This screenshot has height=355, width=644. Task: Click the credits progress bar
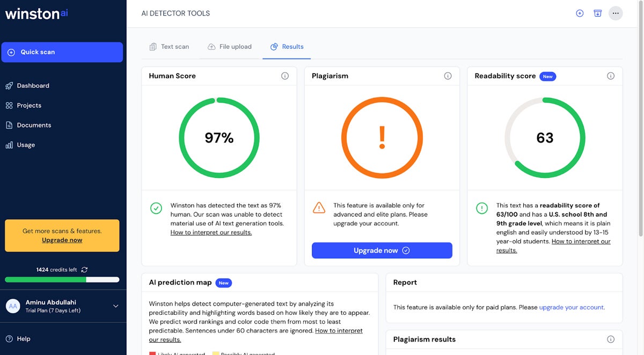pyautogui.click(x=62, y=279)
